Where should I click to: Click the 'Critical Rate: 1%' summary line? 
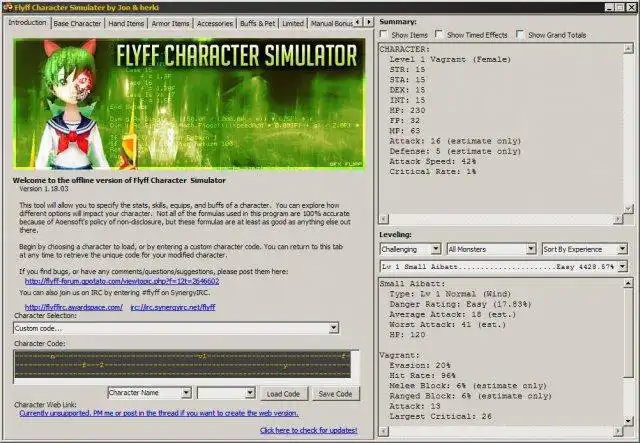[432, 171]
